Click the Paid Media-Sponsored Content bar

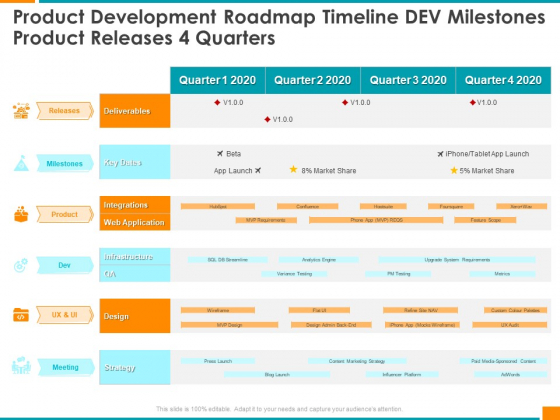click(x=503, y=361)
